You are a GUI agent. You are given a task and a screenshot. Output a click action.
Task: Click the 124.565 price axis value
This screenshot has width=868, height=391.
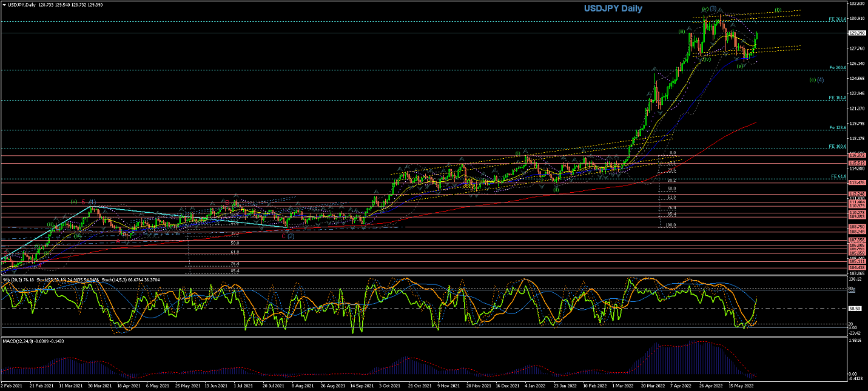(857, 78)
